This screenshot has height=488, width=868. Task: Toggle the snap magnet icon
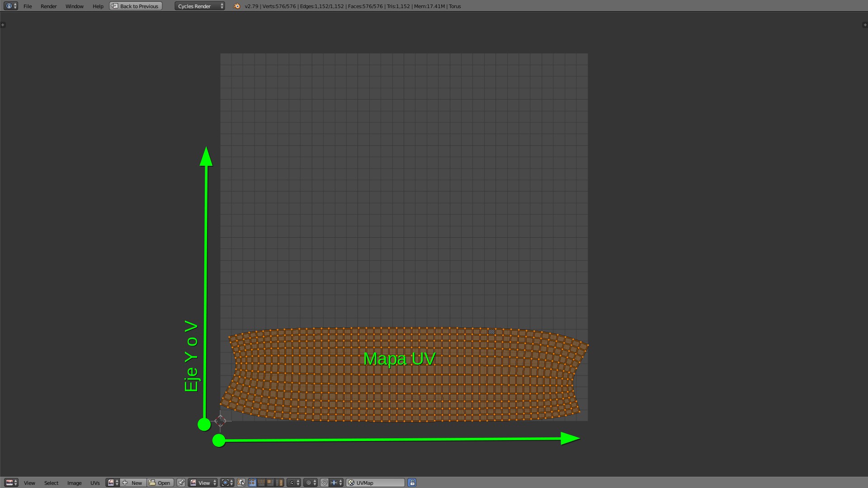click(324, 483)
